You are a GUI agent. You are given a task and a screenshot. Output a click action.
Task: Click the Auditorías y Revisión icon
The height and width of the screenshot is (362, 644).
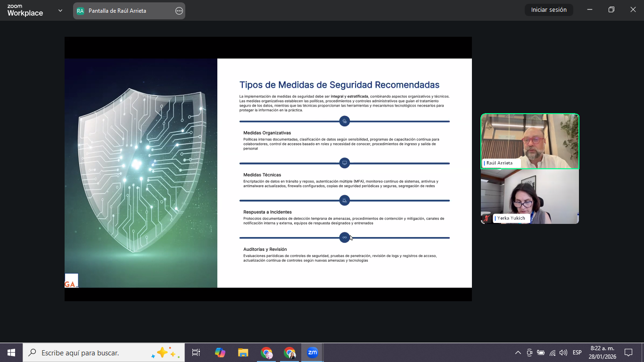tap(345, 238)
